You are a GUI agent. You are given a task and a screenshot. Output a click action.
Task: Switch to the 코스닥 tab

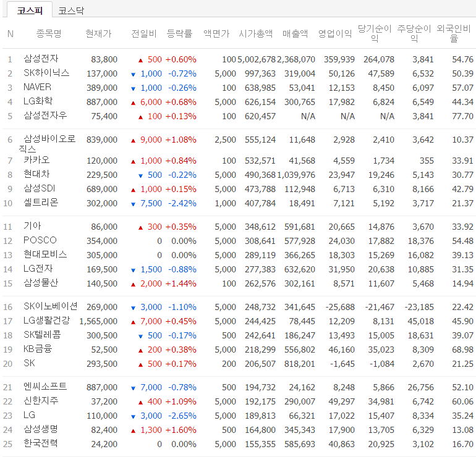(71, 10)
